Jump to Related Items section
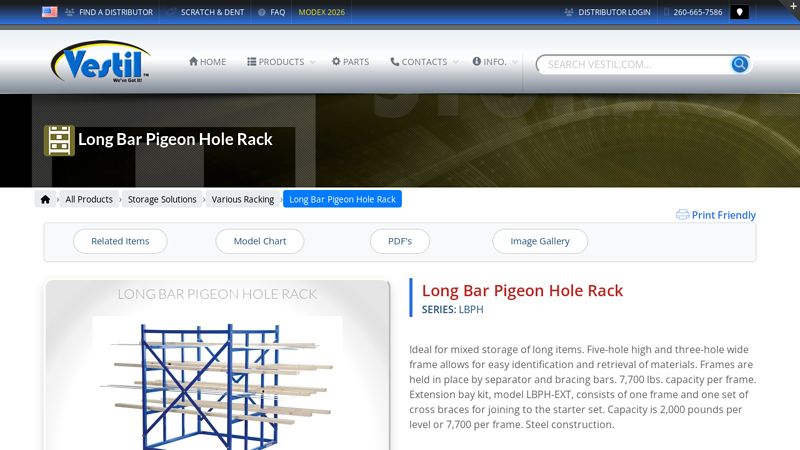This screenshot has width=800, height=450. pos(120,241)
